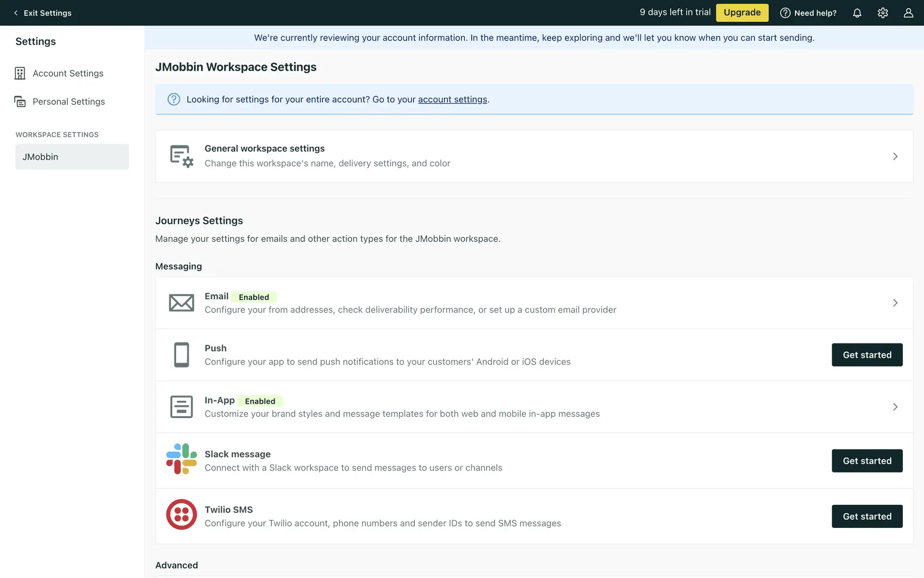This screenshot has width=924, height=578.
Task: Open Personal Settings in sidebar
Action: pos(68,102)
